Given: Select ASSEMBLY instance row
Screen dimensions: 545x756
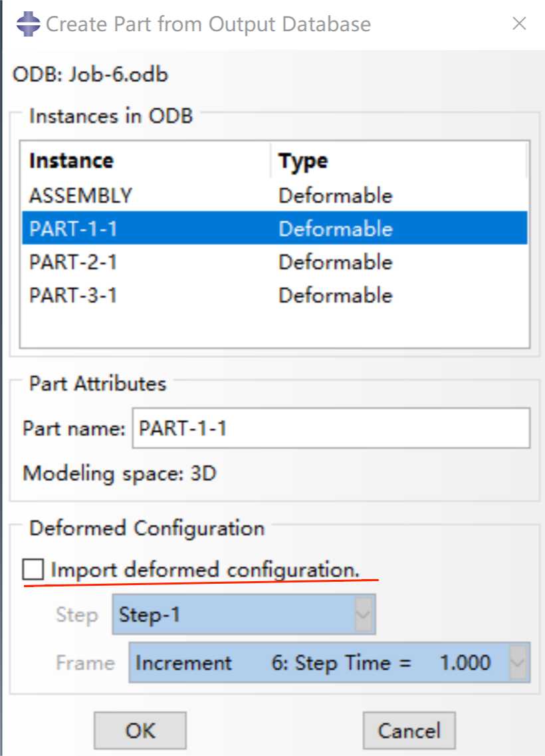Looking at the screenshot, I should tap(274, 195).
